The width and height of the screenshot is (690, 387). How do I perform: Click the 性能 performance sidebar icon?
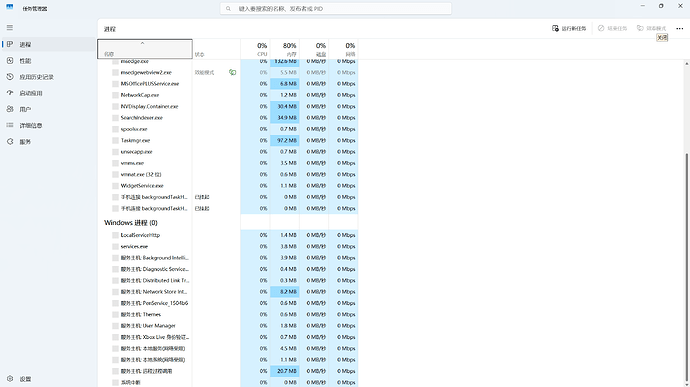(x=10, y=61)
